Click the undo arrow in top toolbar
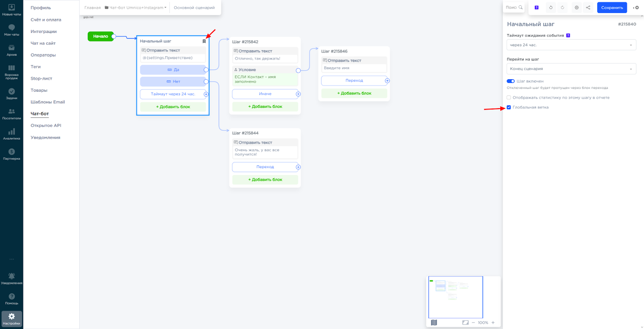The height and width of the screenshot is (329, 644). point(551,8)
